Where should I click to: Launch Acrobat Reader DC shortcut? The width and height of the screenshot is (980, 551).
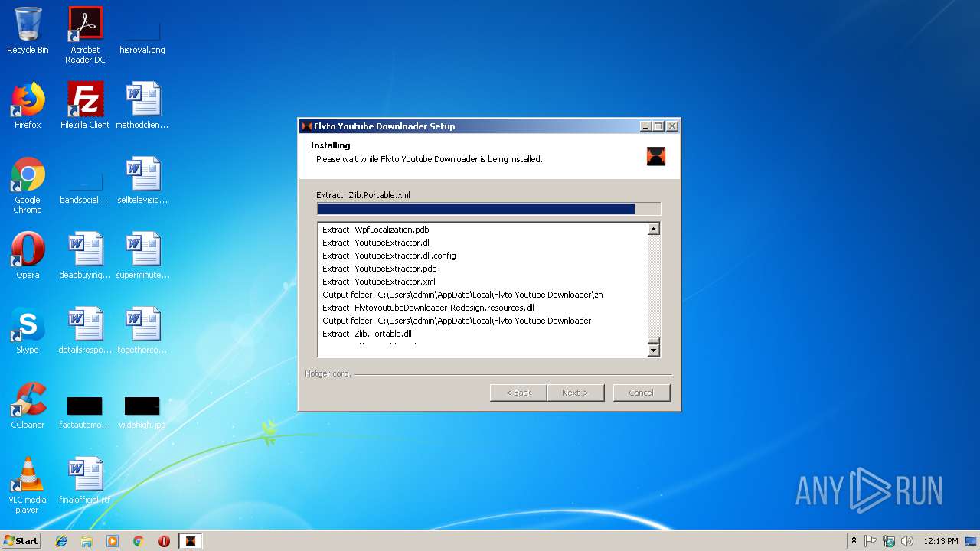85,35
